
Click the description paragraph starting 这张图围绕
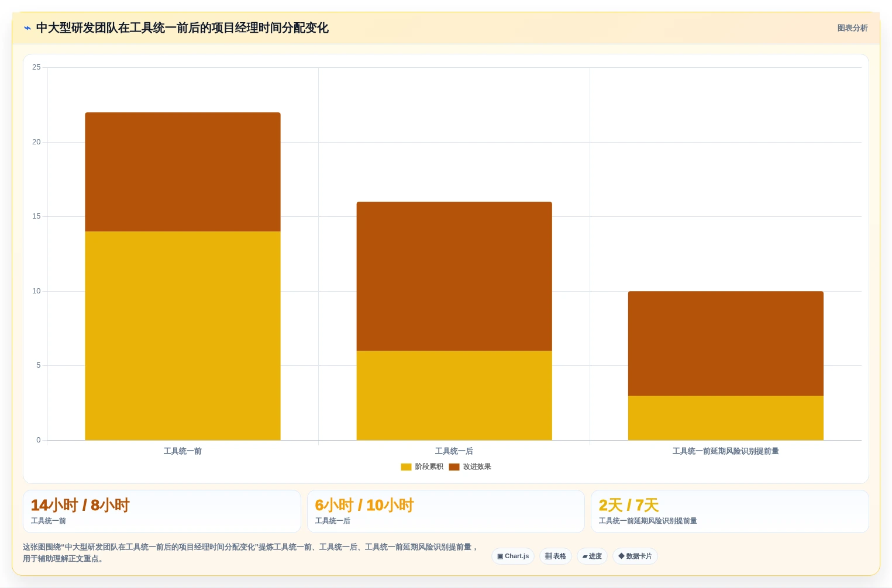250,553
